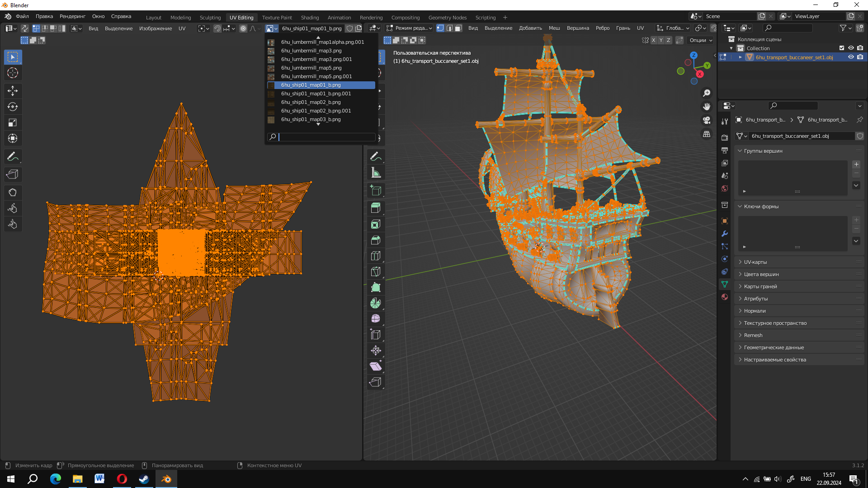Hide the 6hu_transport_buccaneer_set1.obj object in viewport

pyautogui.click(x=851, y=57)
